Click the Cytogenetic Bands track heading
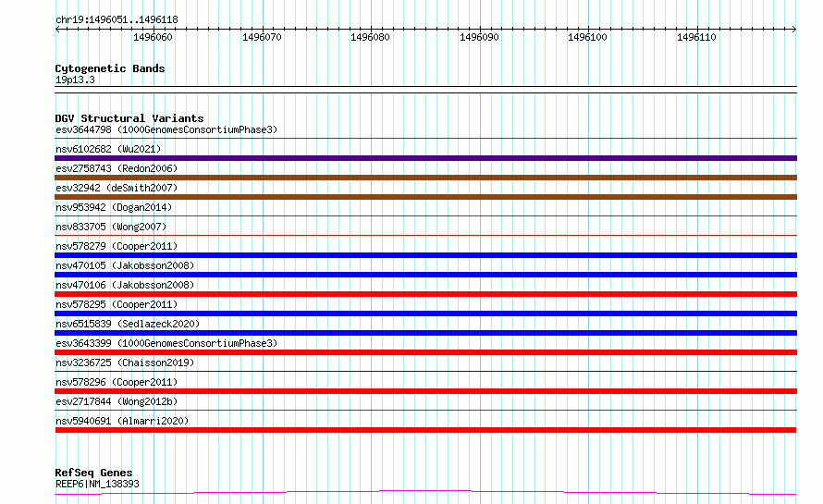This screenshot has width=823, height=504. click(110, 68)
